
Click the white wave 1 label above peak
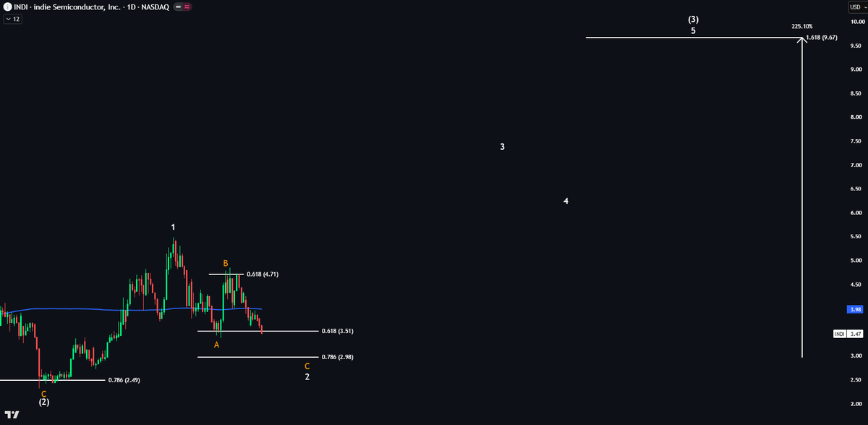pyautogui.click(x=174, y=228)
